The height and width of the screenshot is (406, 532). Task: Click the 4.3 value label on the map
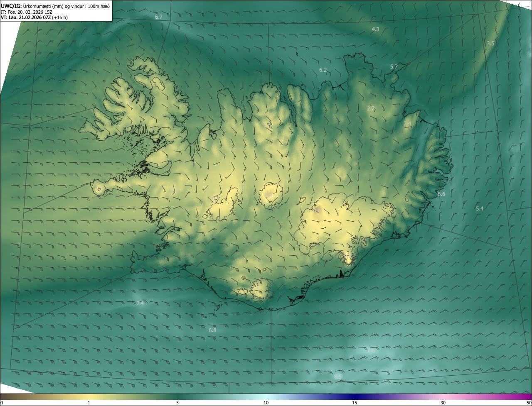(x=375, y=29)
